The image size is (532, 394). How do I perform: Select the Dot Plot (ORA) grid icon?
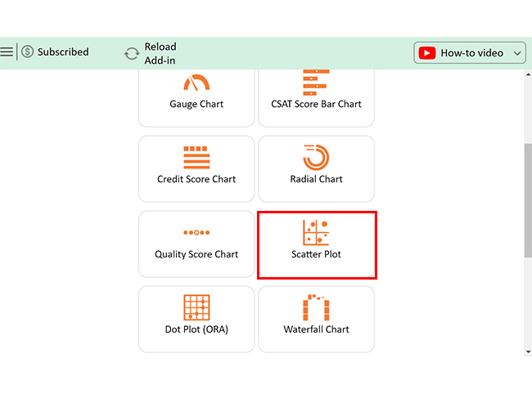tap(196, 307)
